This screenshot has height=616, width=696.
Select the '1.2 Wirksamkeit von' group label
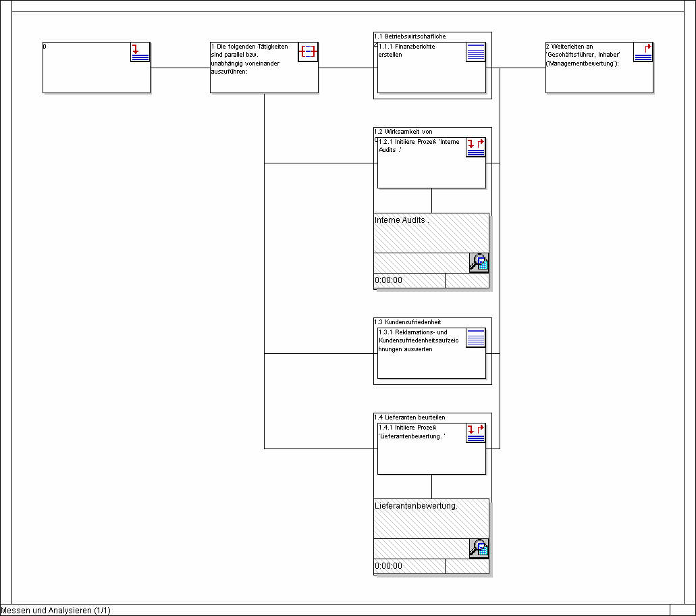tap(403, 132)
